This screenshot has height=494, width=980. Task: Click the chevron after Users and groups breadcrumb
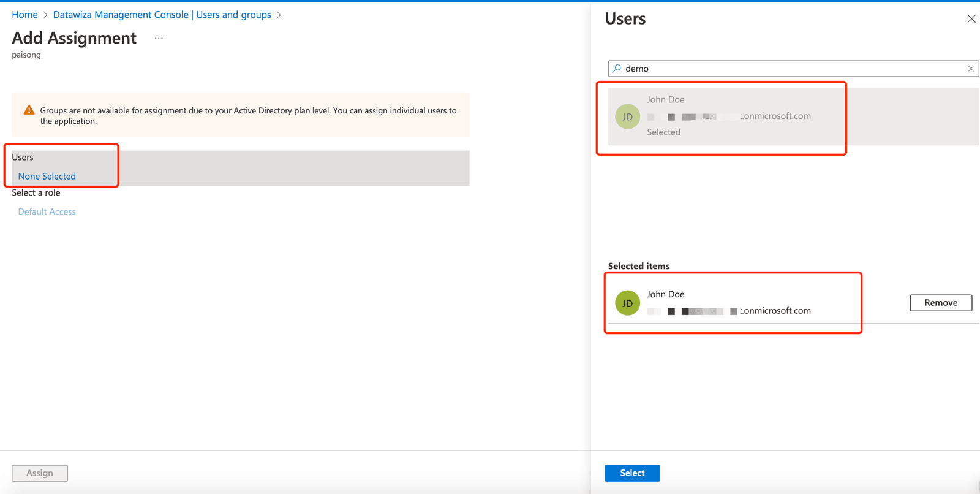point(279,15)
